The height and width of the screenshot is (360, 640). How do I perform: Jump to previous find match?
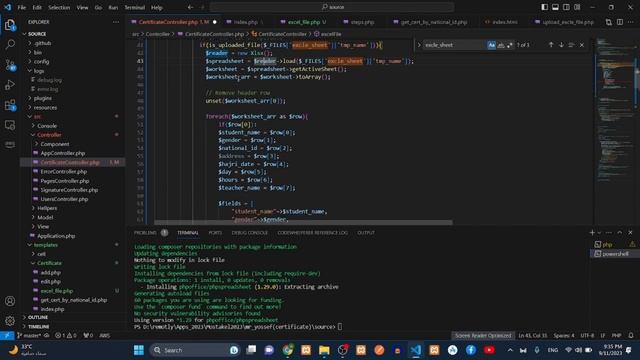551,45
